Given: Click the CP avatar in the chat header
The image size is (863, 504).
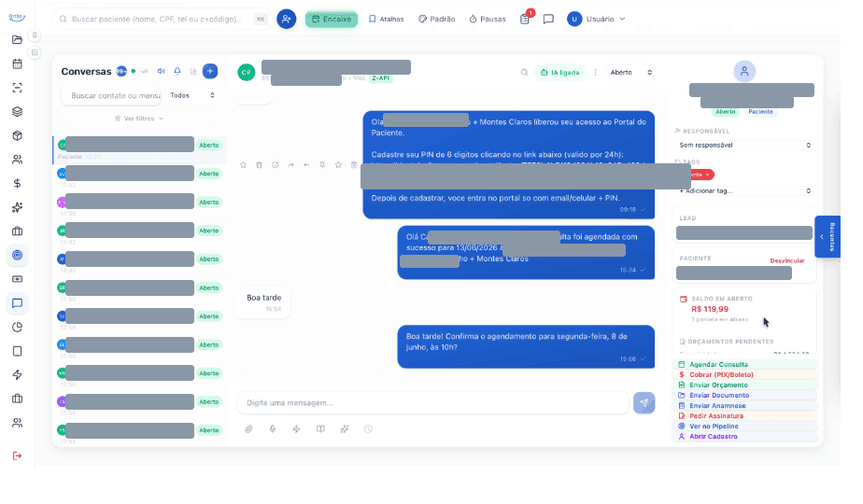Looking at the screenshot, I should pos(246,72).
